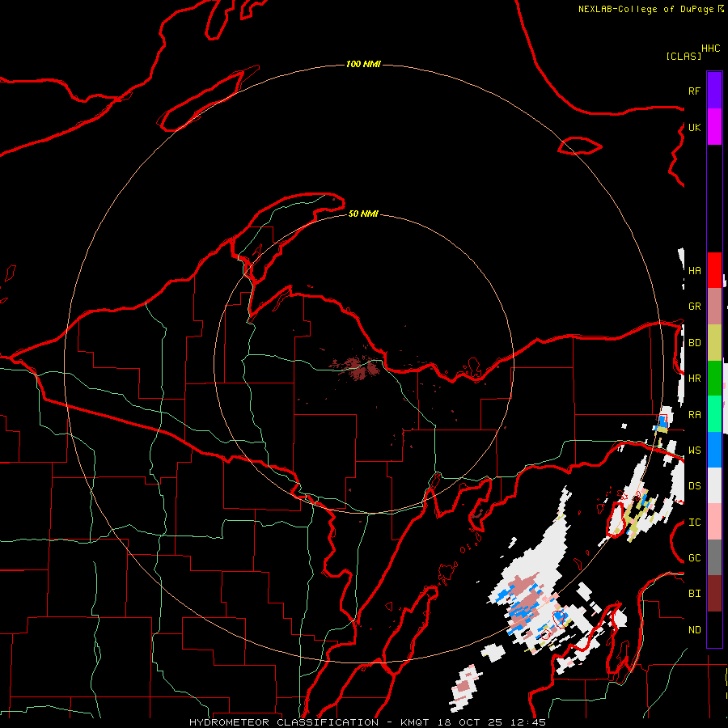Click the "IC" legend label

tap(694, 523)
